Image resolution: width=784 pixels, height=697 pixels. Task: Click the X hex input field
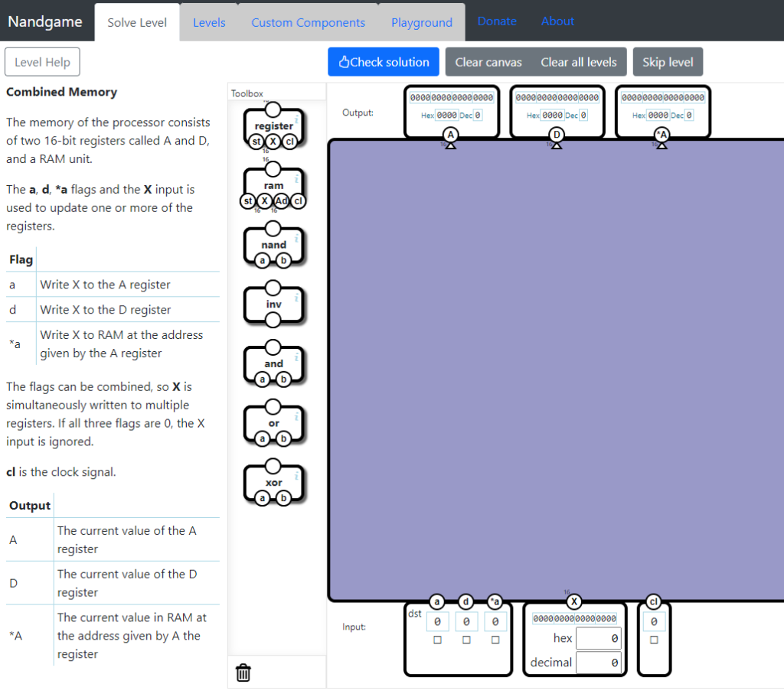(x=598, y=638)
